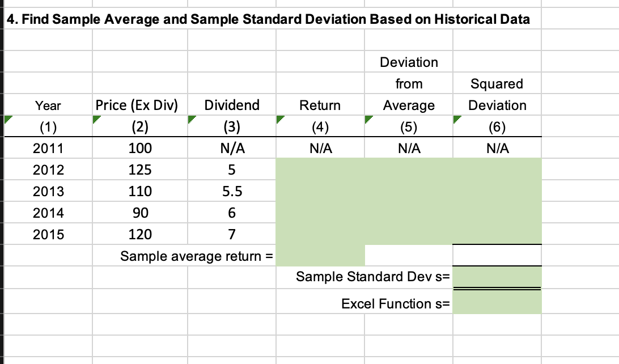Click the green shaded Return cell for 2012

[320, 170]
